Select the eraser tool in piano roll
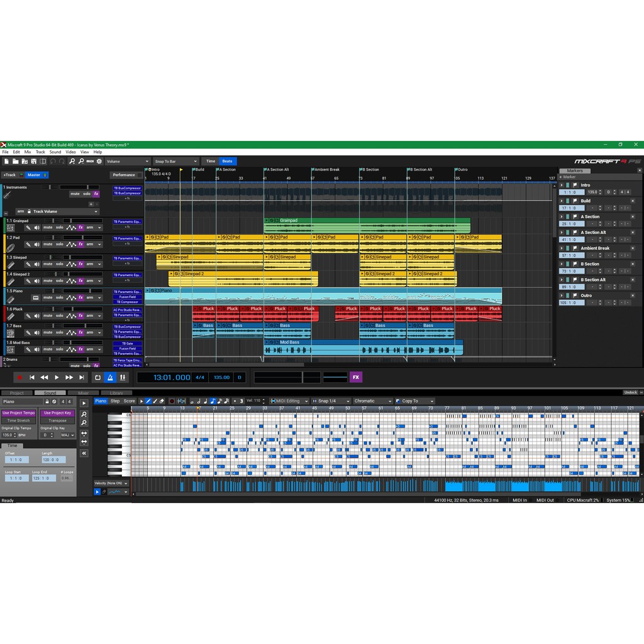Screen dimensions: 644x644 (162, 401)
